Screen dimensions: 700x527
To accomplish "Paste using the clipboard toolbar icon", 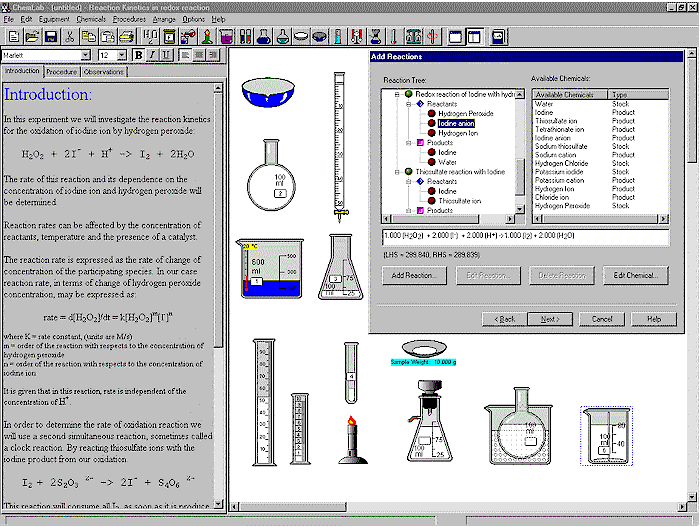I will point(107,37).
